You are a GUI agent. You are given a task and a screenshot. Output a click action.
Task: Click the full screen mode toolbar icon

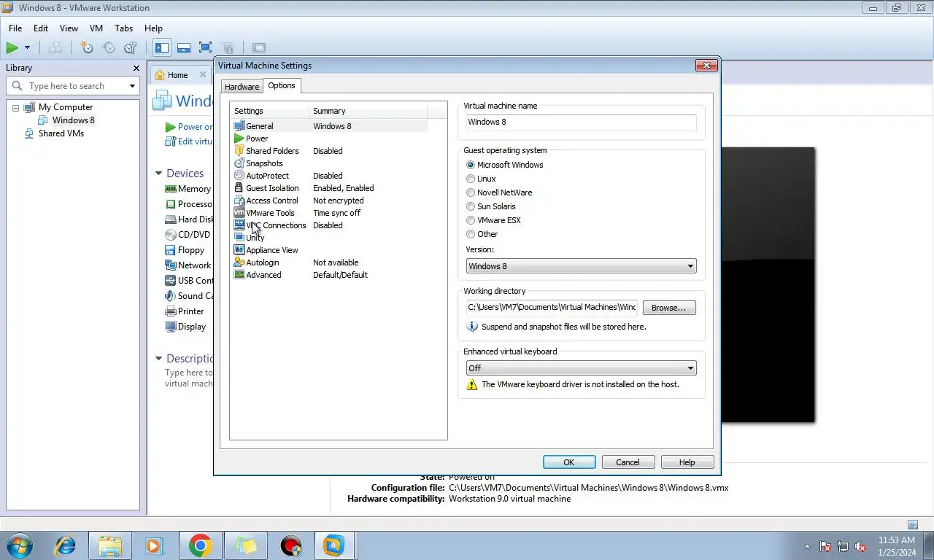point(205,47)
